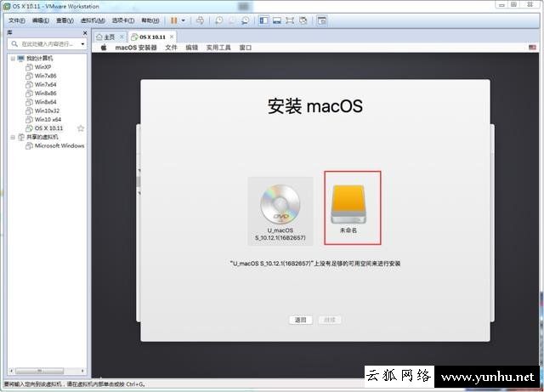544x392 pixels.
Task: Close the 主页 tab
Action: click(122, 37)
